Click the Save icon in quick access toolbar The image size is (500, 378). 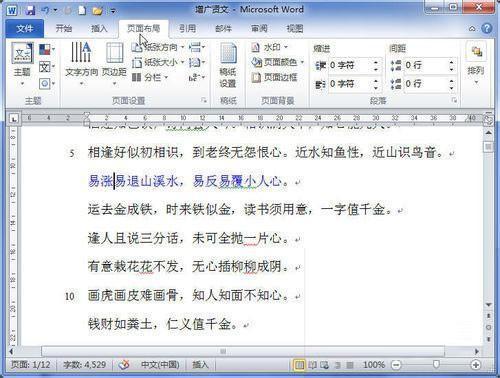pos(31,10)
